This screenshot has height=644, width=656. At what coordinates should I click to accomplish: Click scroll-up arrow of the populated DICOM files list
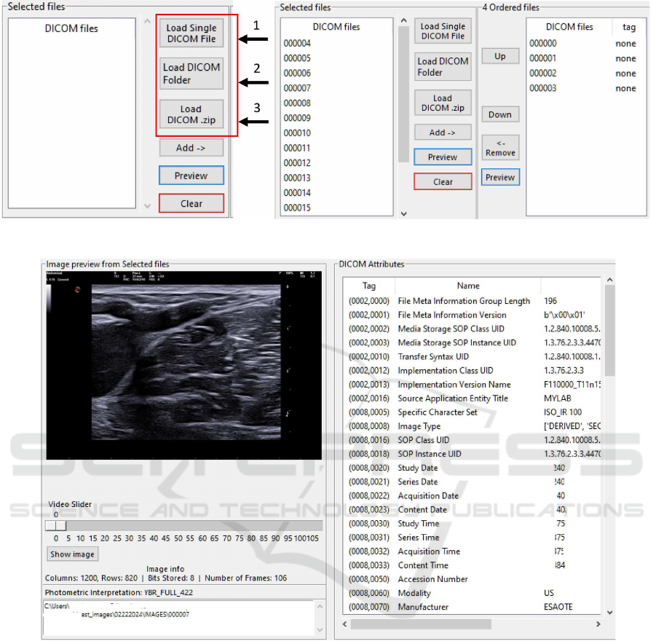click(x=404, y=20)
